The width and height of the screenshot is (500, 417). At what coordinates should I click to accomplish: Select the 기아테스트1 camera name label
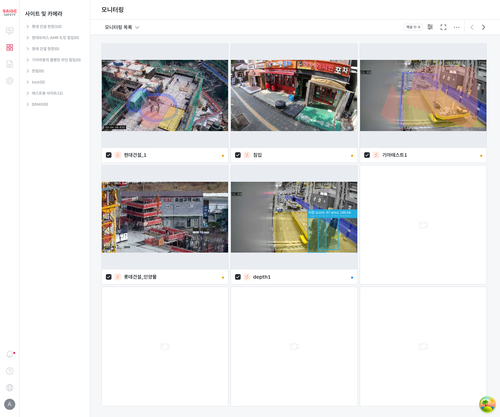pos(394,155)
